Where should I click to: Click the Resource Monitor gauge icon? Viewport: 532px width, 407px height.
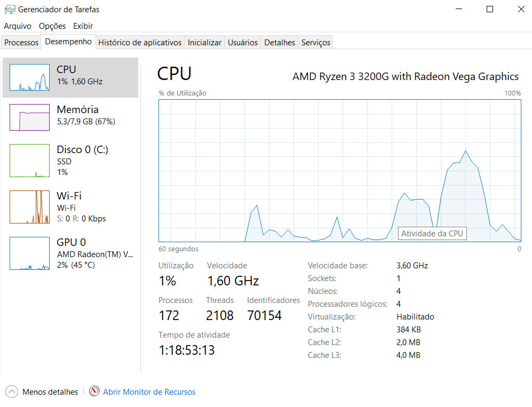click(94, 391)
